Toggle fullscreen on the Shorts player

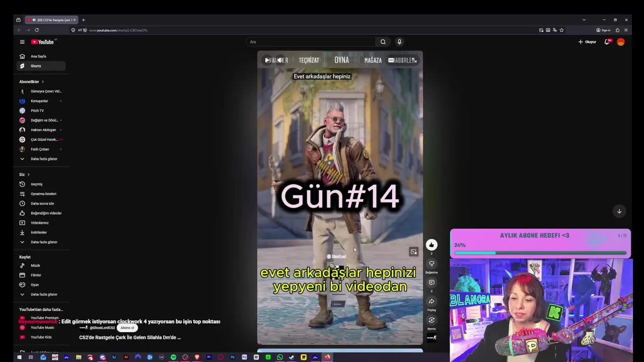414,60
